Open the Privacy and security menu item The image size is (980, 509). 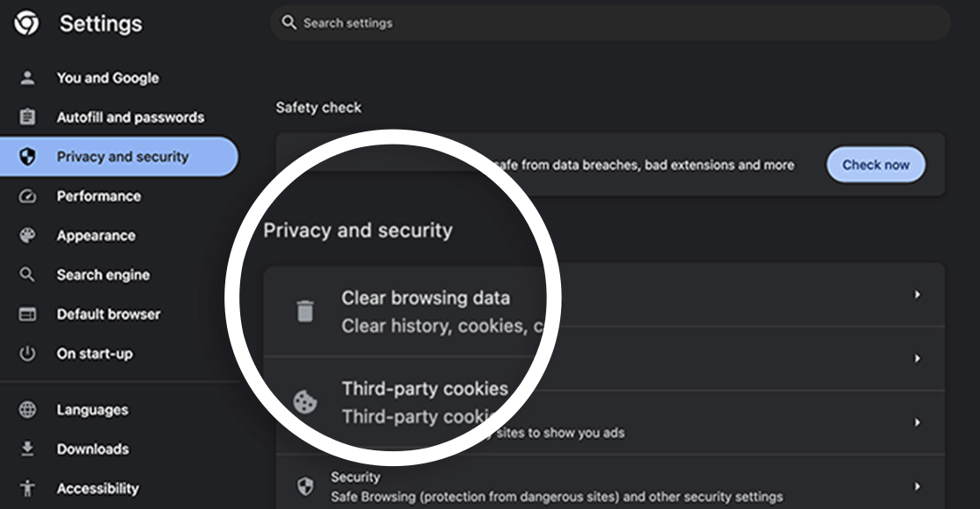(118, 157)
